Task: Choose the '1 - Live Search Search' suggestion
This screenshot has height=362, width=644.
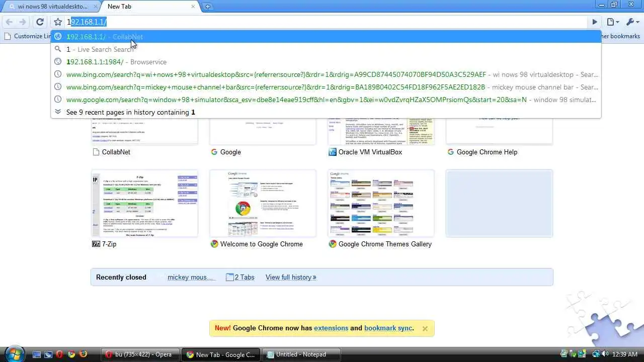Action: (x=326, y=49)
